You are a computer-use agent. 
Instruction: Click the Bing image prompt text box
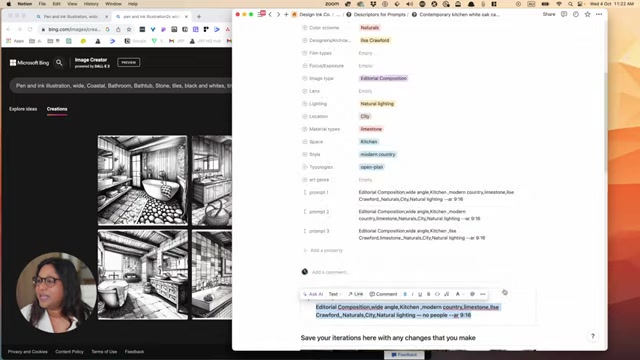pyautogui.click(x=121, y=86)
